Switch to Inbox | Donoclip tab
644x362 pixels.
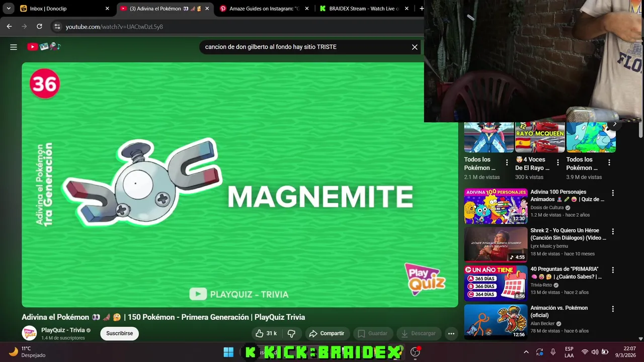63,9
